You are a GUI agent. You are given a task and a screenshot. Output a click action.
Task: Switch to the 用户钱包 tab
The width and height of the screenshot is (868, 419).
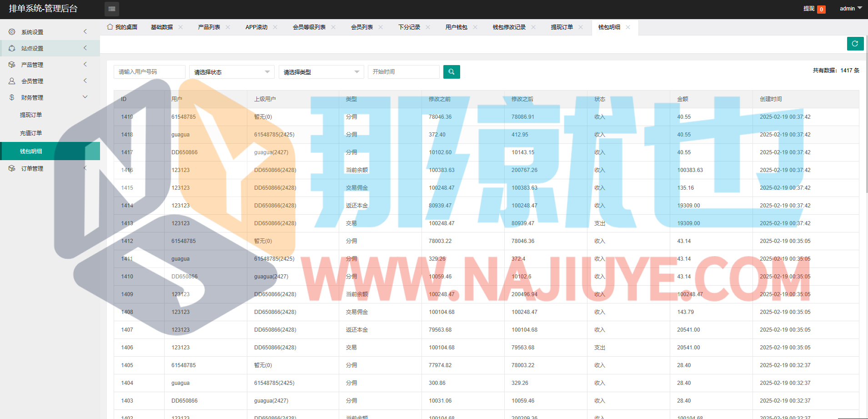[x=456, y=27]
